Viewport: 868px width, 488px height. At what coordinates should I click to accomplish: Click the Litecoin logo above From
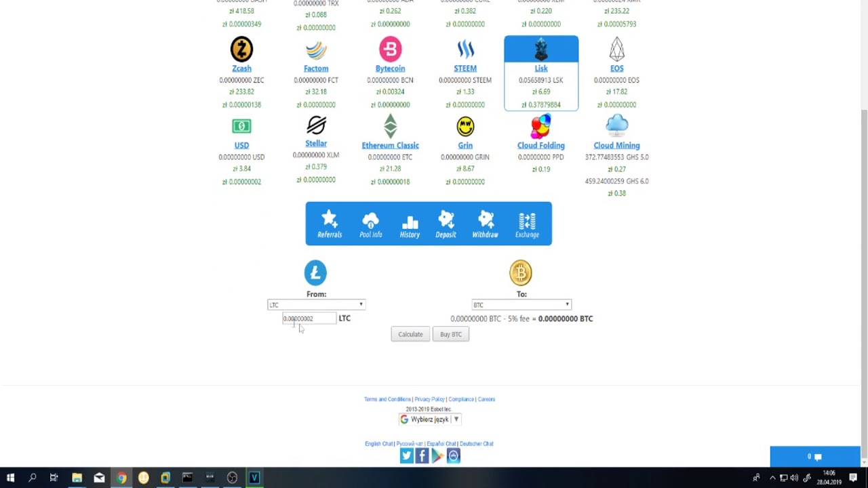315,272
